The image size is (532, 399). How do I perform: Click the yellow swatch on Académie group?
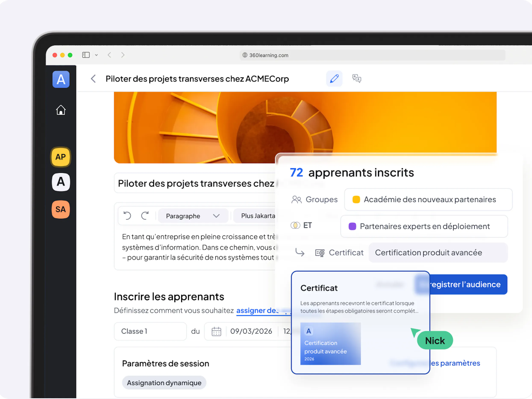(x=356, y=199)
